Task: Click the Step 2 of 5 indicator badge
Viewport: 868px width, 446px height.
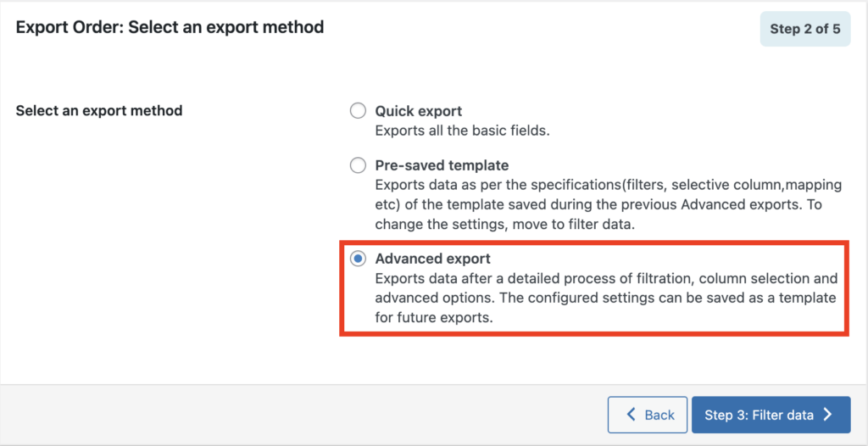Action: [805, 29]
